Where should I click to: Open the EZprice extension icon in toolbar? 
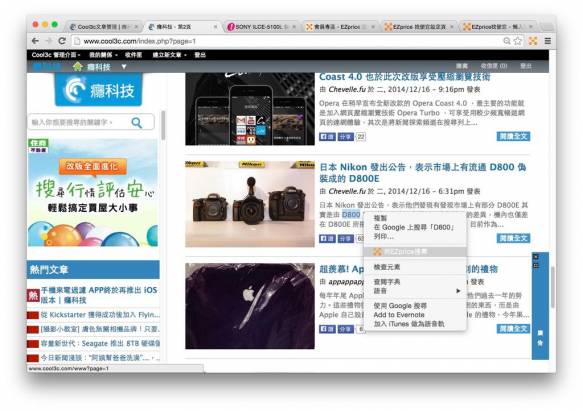[533, 41]
